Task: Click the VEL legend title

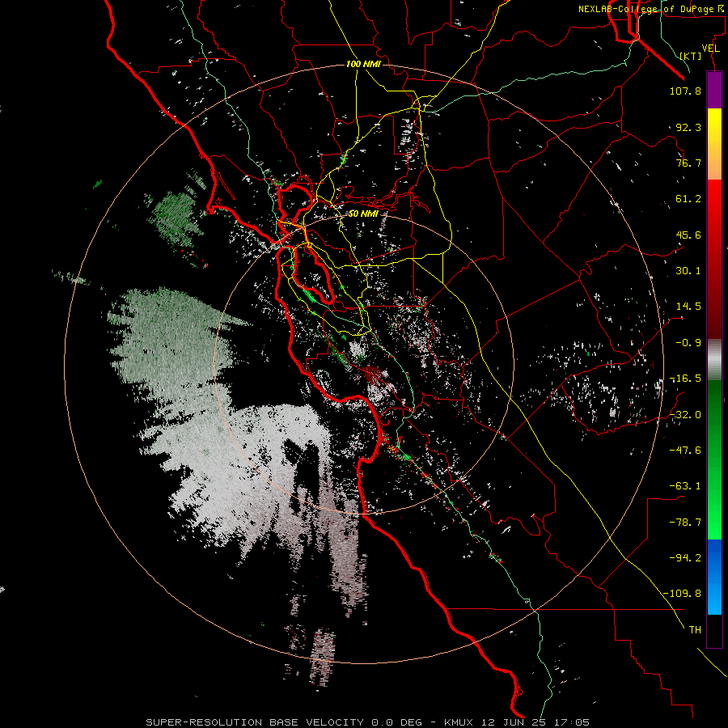Action: pos(710,49)
